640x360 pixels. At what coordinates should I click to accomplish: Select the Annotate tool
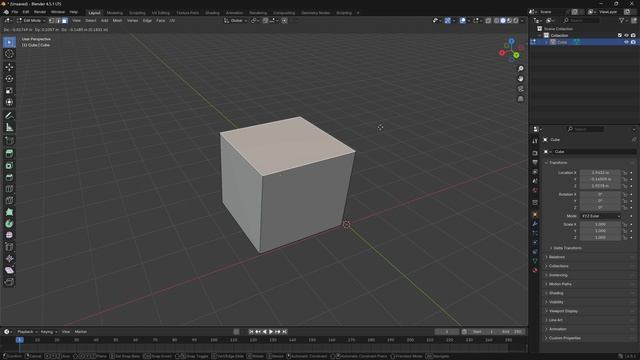(x=9, y=116)
